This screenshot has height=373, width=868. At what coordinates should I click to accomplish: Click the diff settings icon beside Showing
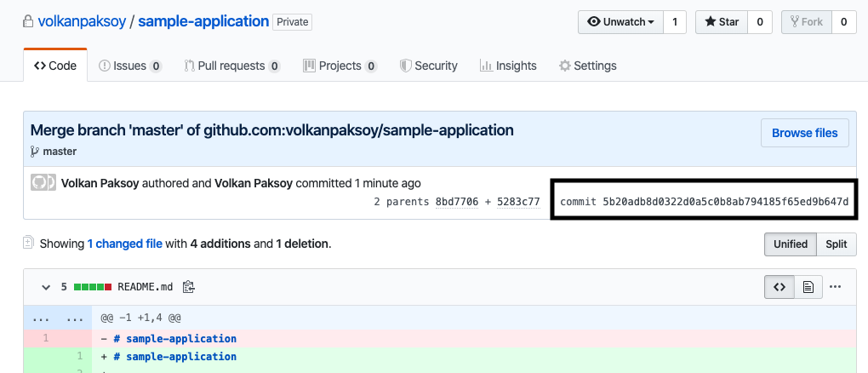(x=29, y=244)
